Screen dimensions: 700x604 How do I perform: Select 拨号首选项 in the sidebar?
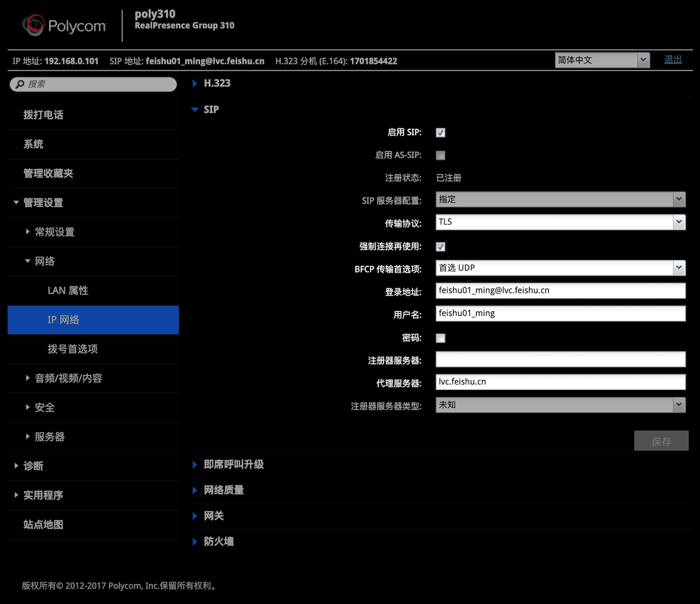72,349
